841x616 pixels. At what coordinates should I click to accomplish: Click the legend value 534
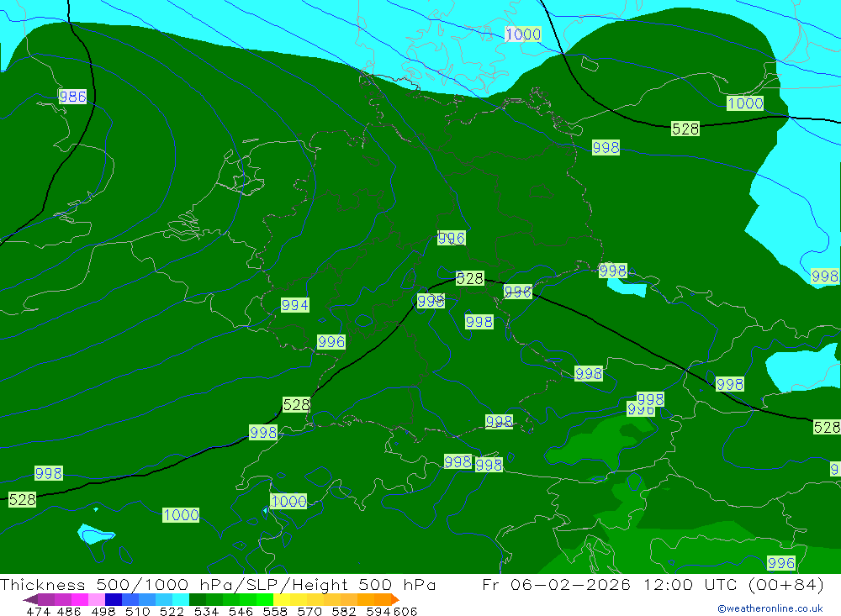point(206,611)
